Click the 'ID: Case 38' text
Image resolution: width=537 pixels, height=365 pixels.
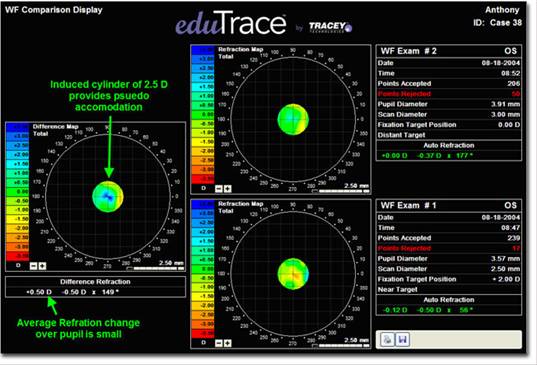498,23
